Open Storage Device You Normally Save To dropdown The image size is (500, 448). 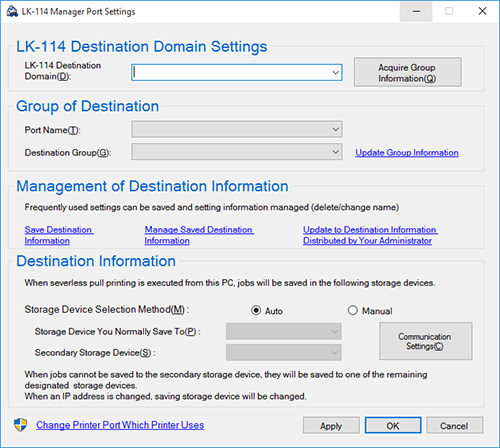284,331
